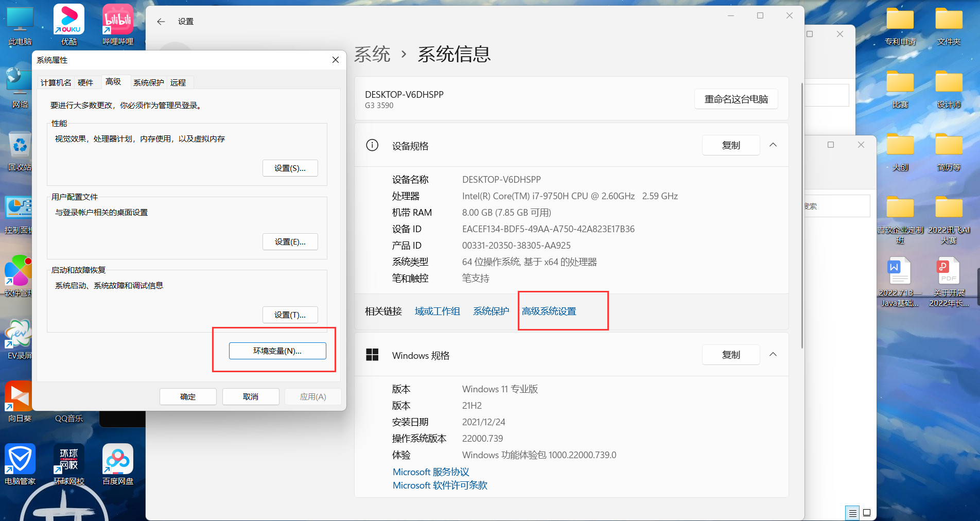Open the 电脑管家 desktop icon
The image size is (980, 521).
click(x=20, y=464)
